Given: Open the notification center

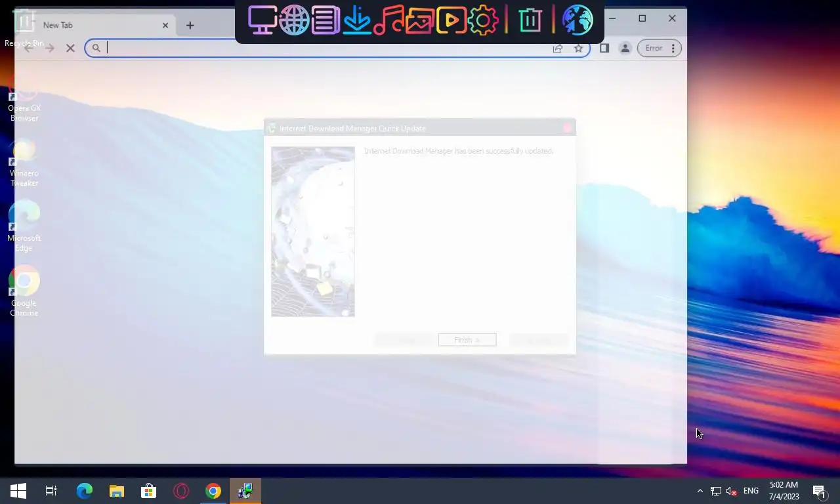Looking at the screenshot, I should [819, 491].
